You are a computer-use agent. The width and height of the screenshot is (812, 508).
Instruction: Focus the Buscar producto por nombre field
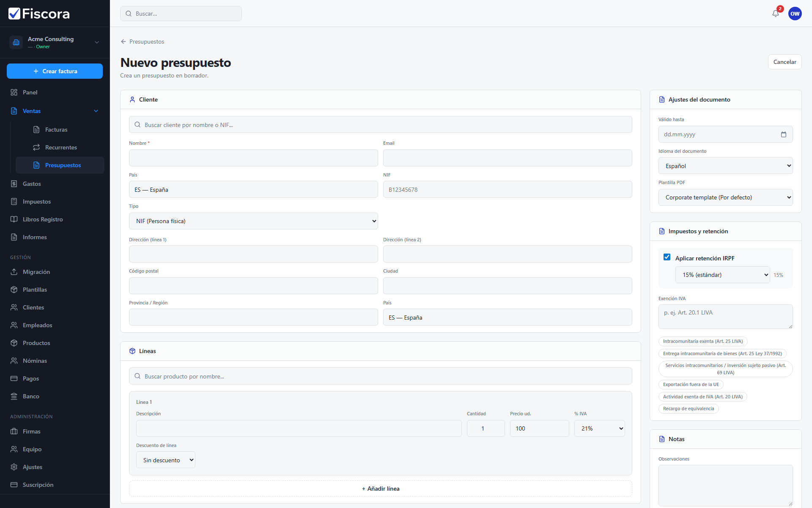click(x=381, y=376)
